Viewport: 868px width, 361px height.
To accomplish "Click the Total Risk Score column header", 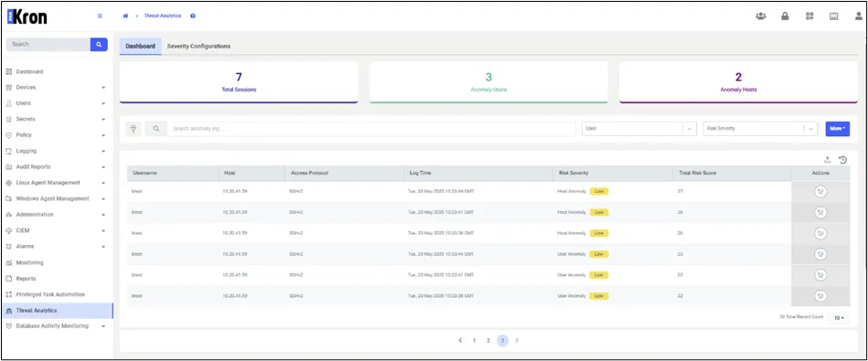I will click(732, 173).
